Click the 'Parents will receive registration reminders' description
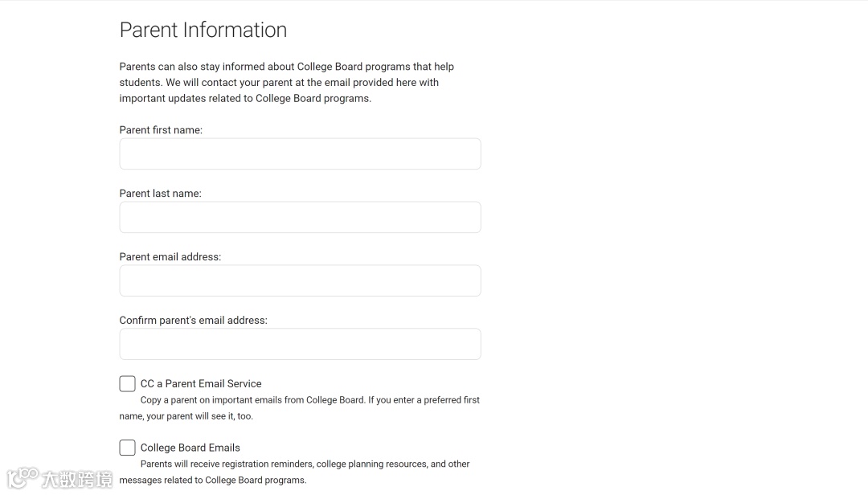868x495 pixels. pyautogui.click(x=294, y=472)
